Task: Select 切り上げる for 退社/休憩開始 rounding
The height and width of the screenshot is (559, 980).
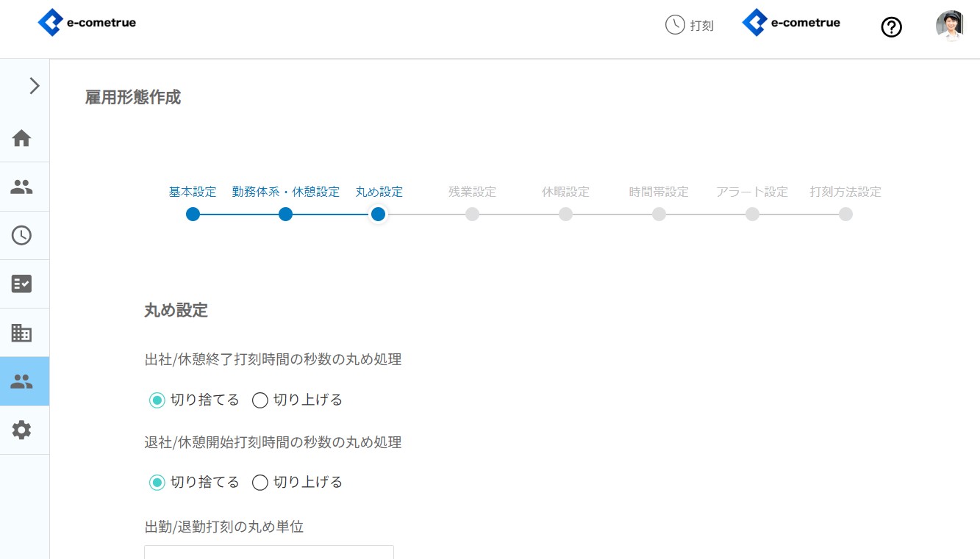Action: [x=260, y=483]
